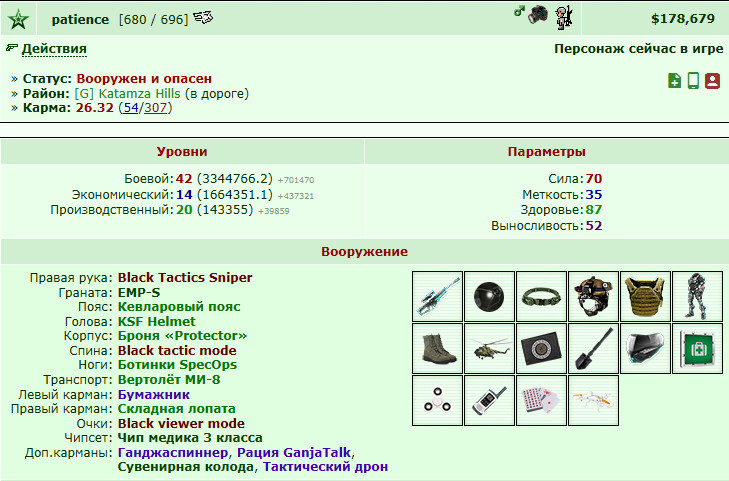Open the Kevlar belt thumbnail

(x=541, y=297)
